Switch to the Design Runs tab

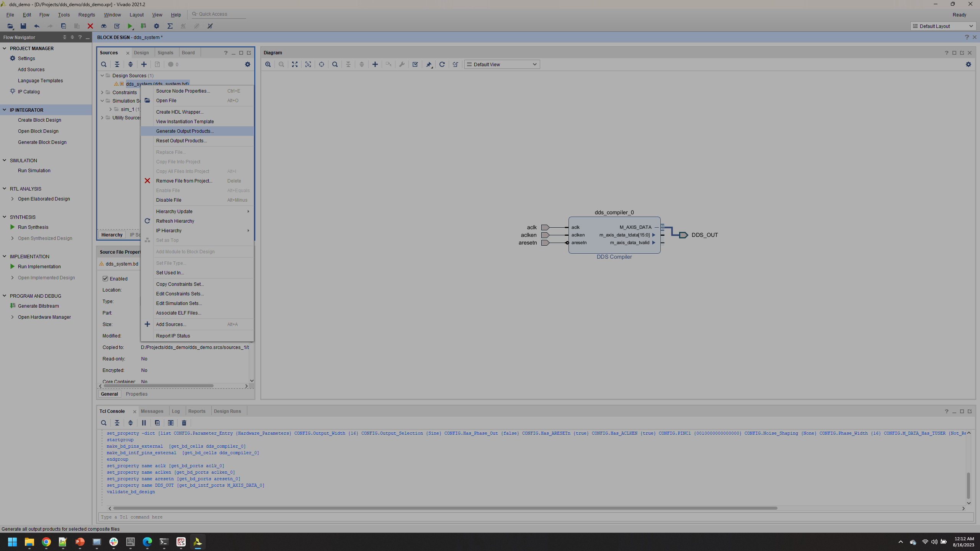coord(227,411)
